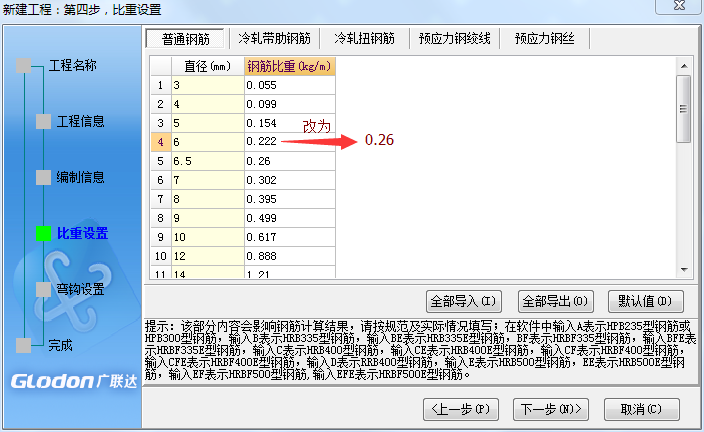Viewport: 704px width, 432px height.
Task: Open the 冷轧带肋钢筋 tab
Action: tap(274, 39)
